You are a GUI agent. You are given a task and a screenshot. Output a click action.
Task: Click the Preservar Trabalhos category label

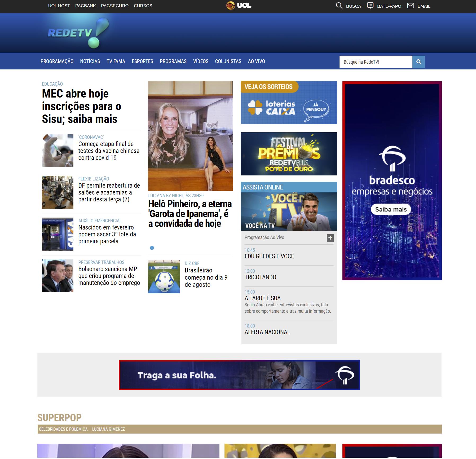[x=101, y=262]
